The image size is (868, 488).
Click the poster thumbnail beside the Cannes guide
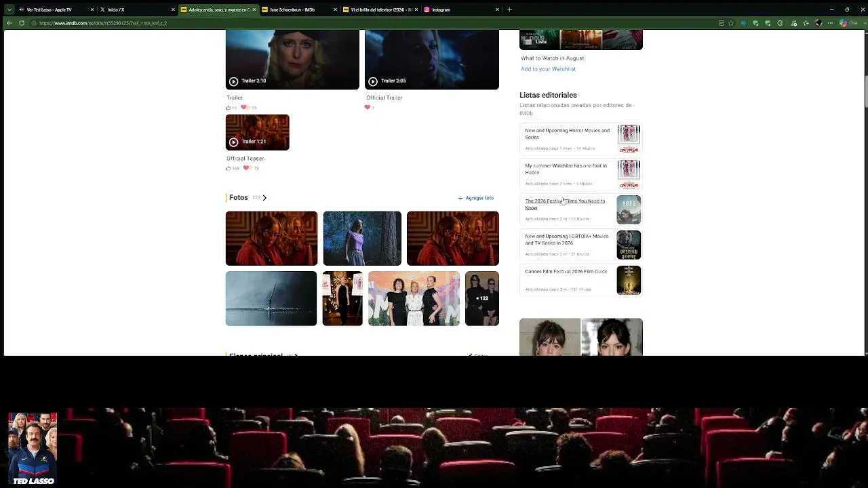click(629, 280)
